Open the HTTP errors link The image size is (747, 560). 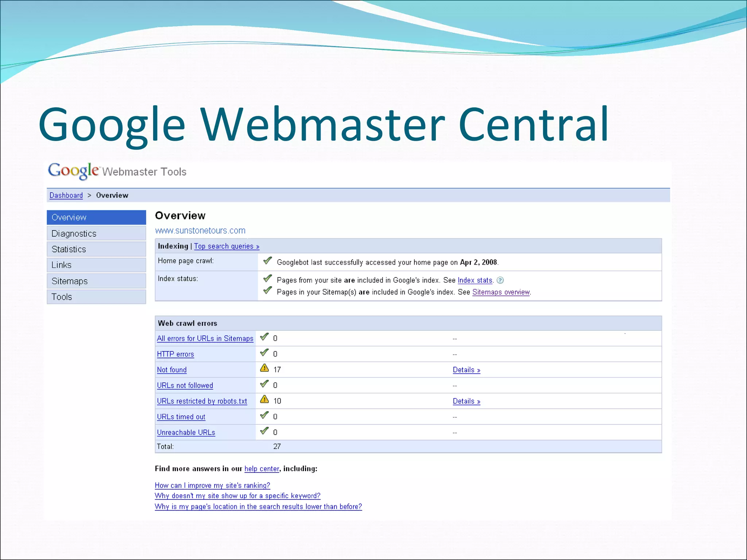[175, 354]
